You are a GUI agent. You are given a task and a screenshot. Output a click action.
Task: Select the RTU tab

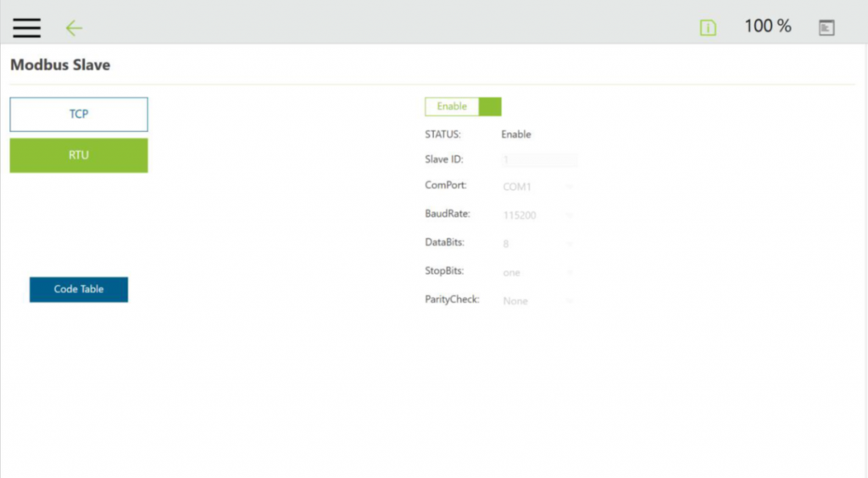[79, 155]
